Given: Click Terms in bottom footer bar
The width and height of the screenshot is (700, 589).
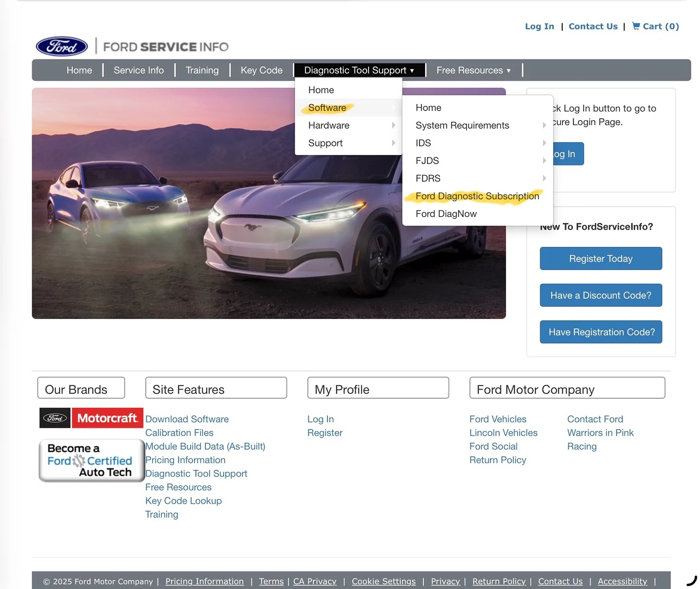Looking at the screenshot, I should tap(271, 581).
